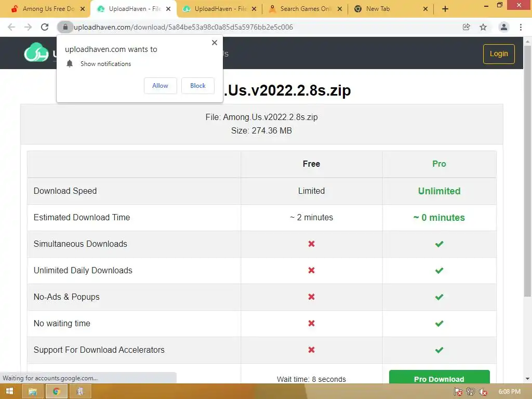Dismiss the notification permission popup

[x=215, y=43]
